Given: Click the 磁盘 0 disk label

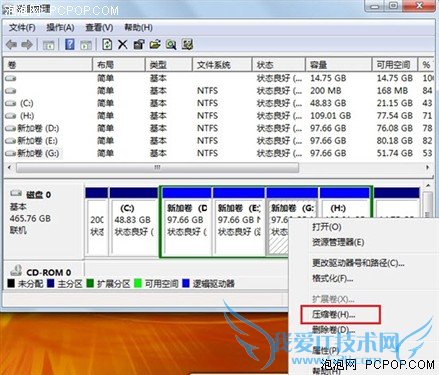Looking at the screenshot, I should tap(38, 195).
